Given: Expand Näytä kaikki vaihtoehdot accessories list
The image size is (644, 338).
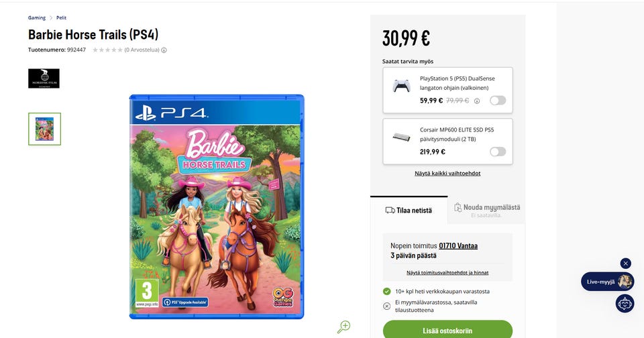Looking at the screenshot, I should click(447, 173).
